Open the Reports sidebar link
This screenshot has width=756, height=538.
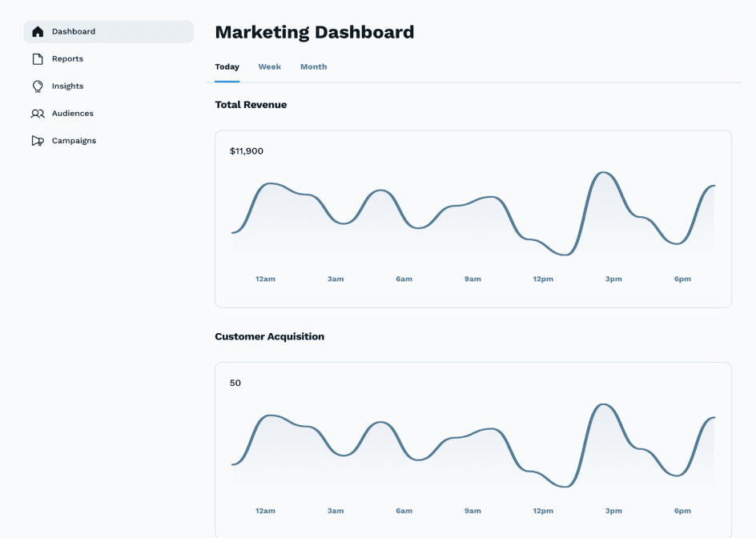point(67,59)
